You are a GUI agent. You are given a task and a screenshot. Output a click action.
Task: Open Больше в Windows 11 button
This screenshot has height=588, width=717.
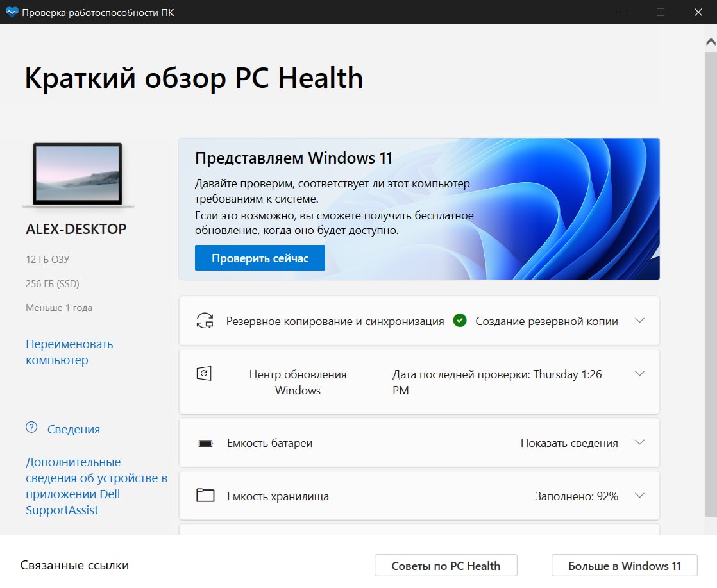[624, 566]
